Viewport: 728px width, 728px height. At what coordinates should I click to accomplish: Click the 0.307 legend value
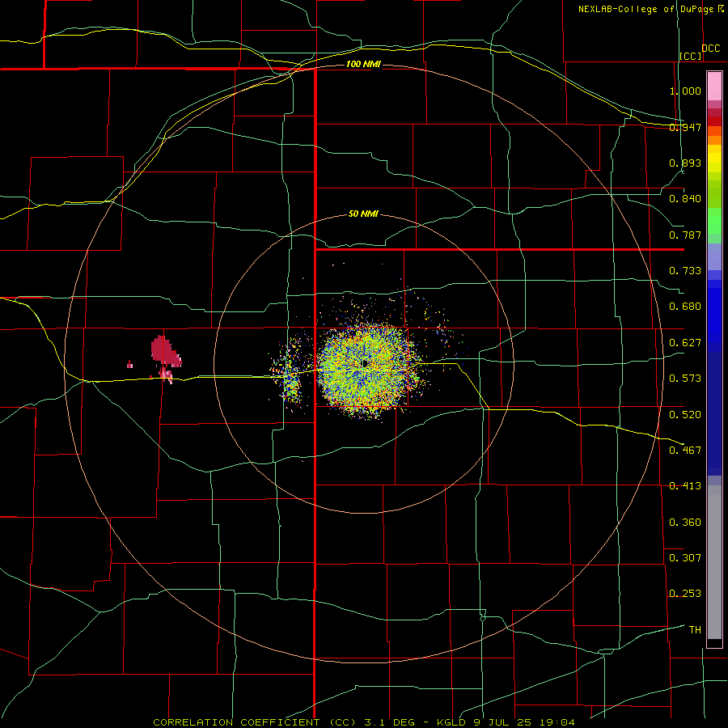point(685,558)
